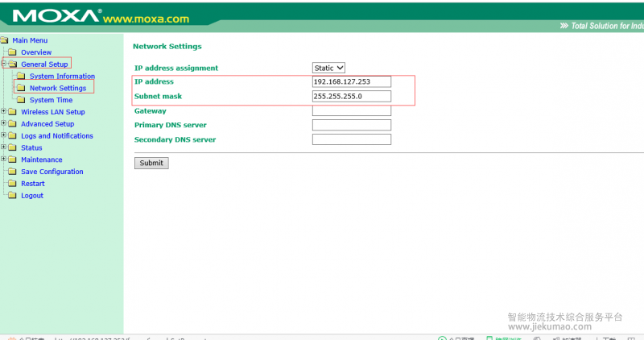Open the Network Settings menu item
The height and width of the screenshot is (340, 644).
tap(57, 88)
